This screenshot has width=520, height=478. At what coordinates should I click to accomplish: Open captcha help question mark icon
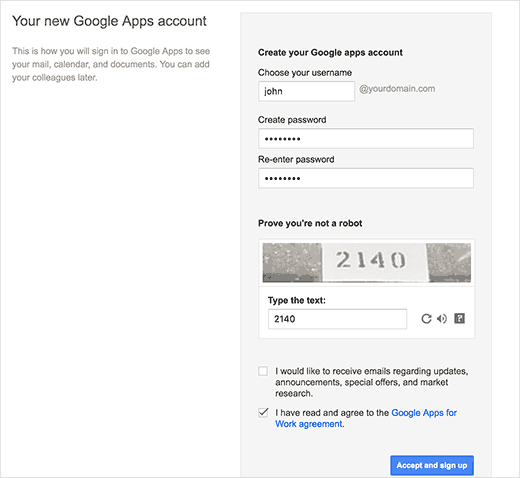tap(459, 318)
